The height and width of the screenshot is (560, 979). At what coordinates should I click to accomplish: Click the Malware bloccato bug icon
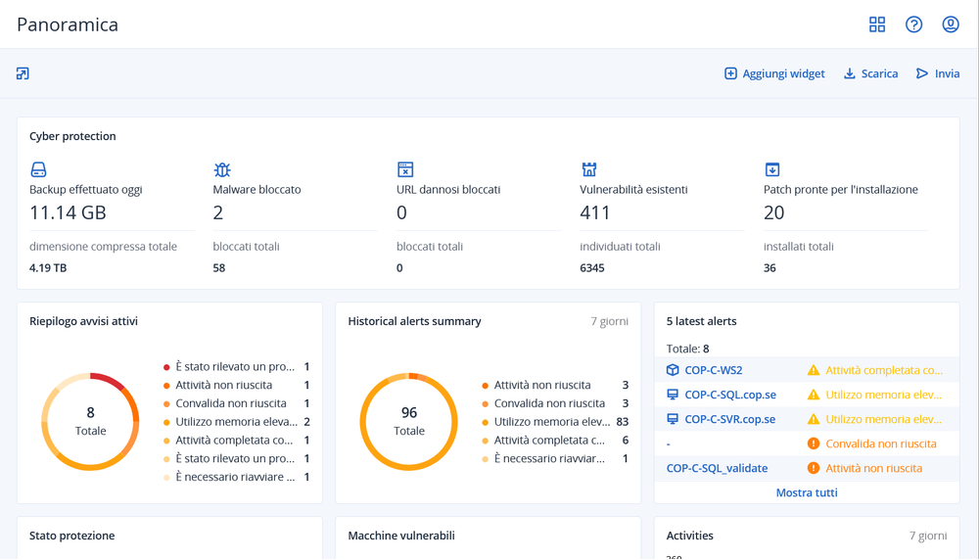[221, 169]
